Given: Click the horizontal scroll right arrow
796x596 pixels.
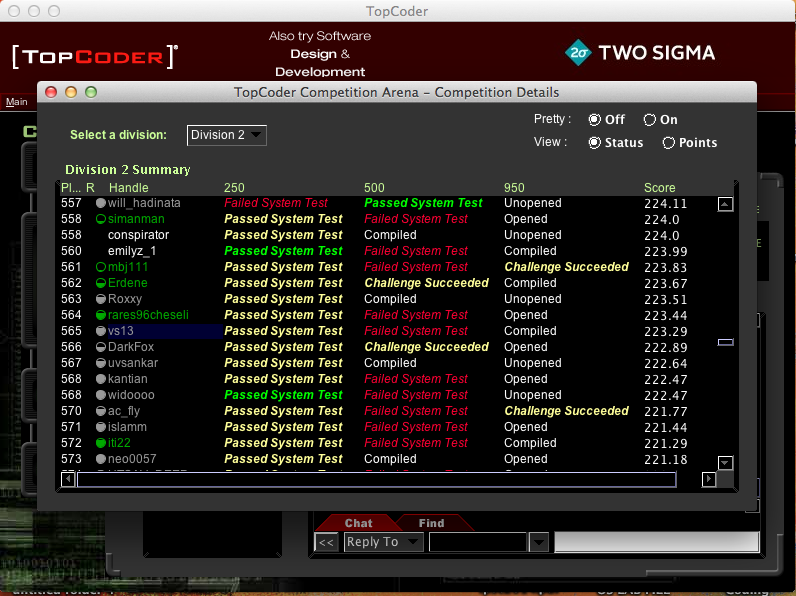Looking at the screenshot, I should (x=709, y=479).
